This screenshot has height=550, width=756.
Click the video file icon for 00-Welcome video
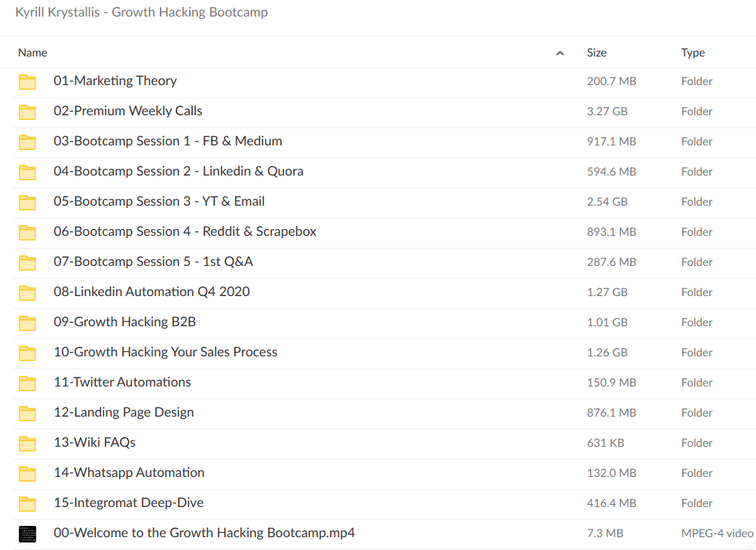point(28,533)
